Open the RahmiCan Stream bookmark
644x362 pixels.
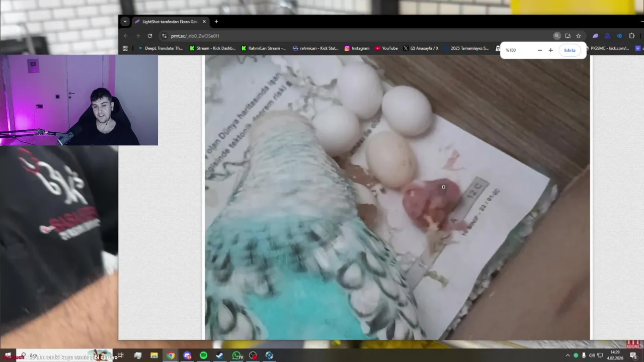(x=264, y=48)
